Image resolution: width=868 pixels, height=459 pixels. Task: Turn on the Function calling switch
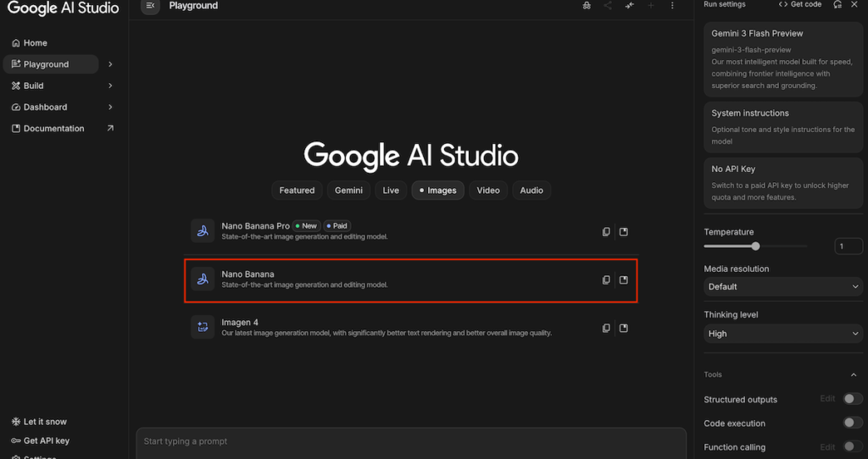point(852,446)
